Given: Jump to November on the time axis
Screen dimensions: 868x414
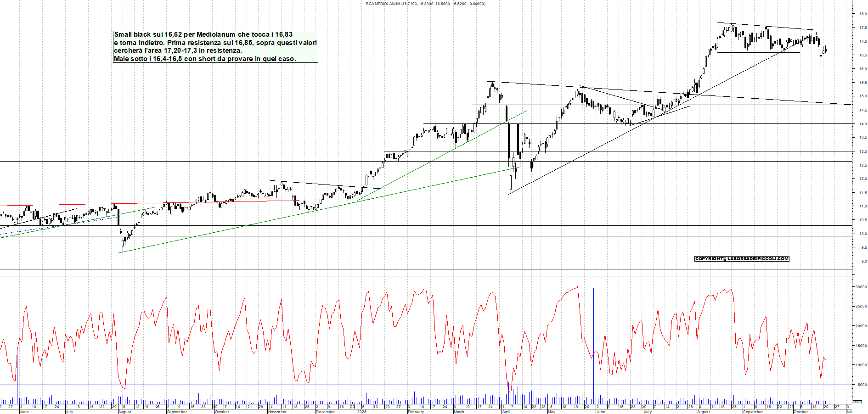Looking at the screenshot, I should 277,412.
